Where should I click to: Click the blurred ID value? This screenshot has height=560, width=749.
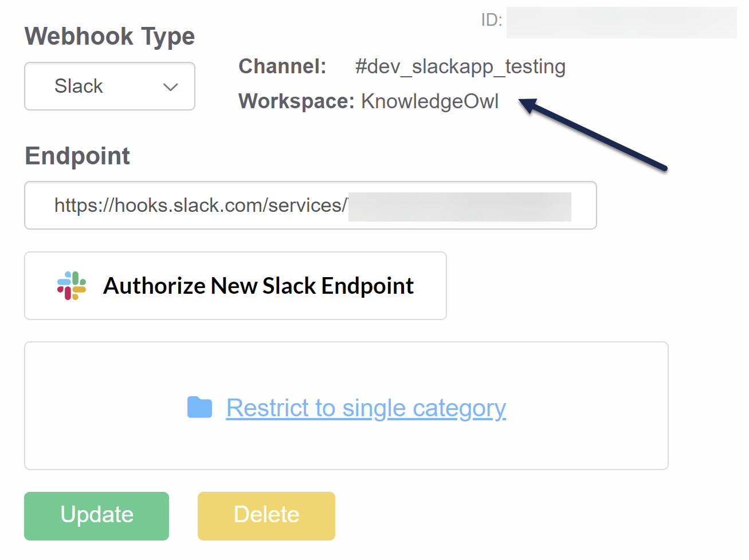621,22
